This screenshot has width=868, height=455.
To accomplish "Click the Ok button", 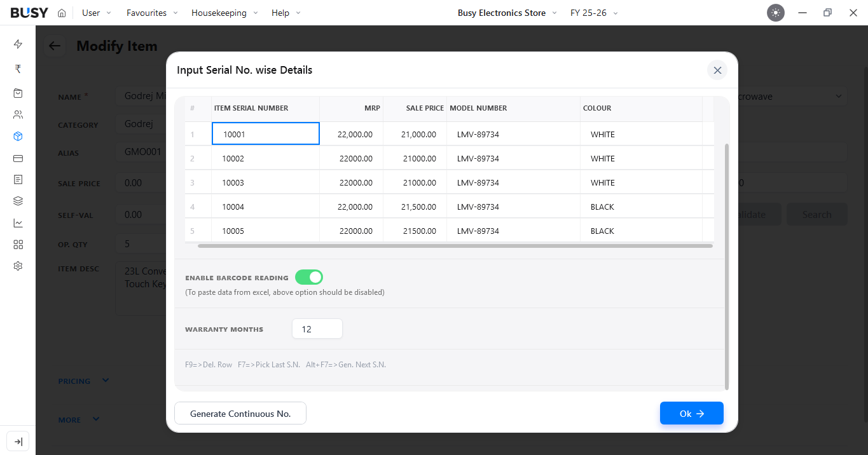I will pyautogui.click(x=692, y=414).
